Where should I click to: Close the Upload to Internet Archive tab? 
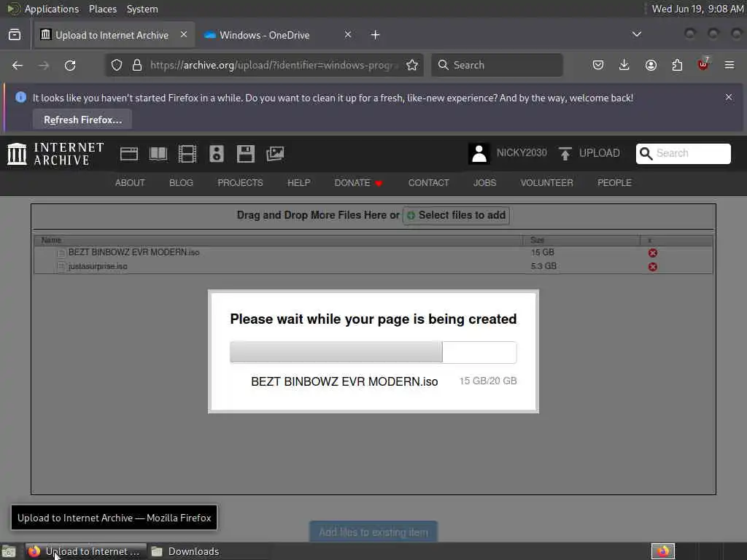pyautogui.click(x=184, y=35)
